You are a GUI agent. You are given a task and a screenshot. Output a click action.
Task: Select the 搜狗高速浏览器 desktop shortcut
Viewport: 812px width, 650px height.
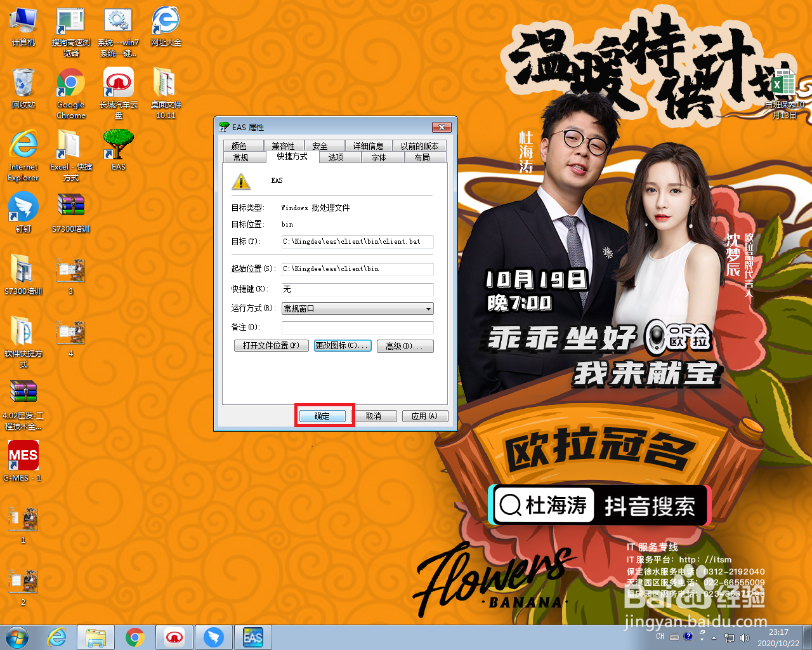point(70,32)
